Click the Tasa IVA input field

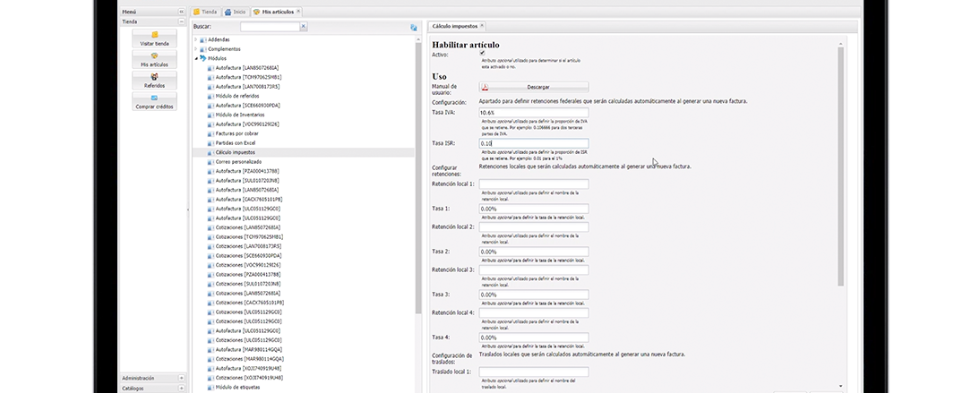coord(534,113)
